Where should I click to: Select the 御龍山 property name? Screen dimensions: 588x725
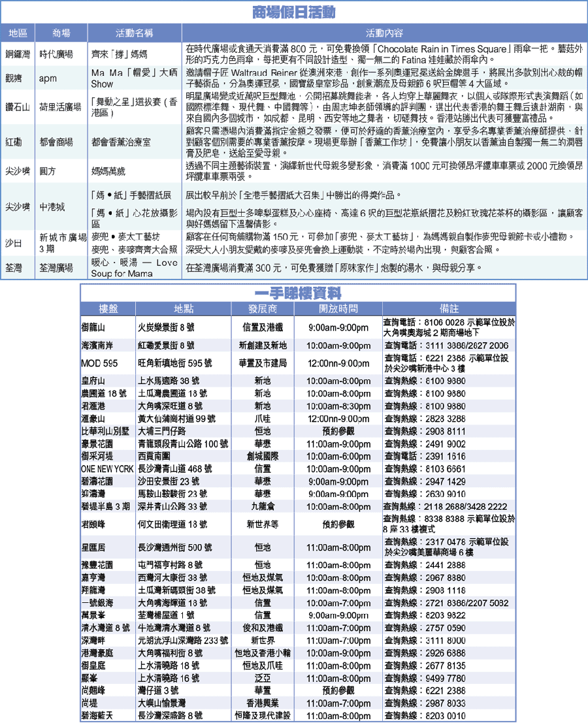pyautogui.click(x=93, y=327)
